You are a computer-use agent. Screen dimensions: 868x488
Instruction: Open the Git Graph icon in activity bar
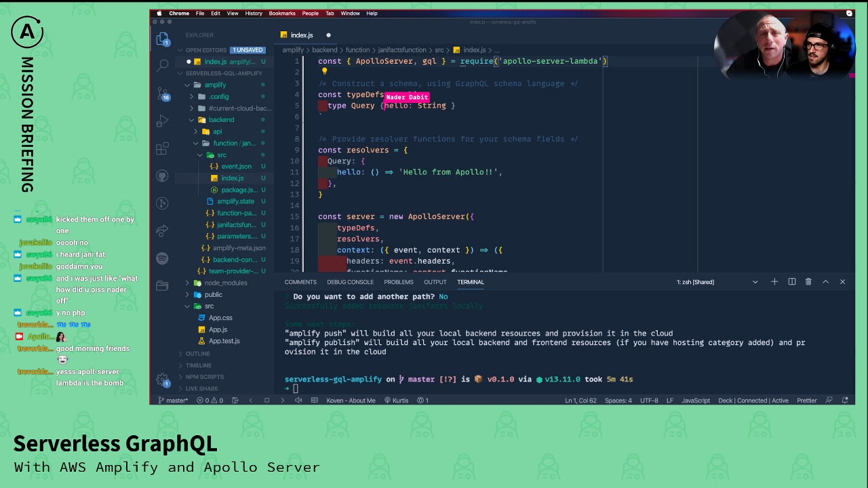point(162,203)
